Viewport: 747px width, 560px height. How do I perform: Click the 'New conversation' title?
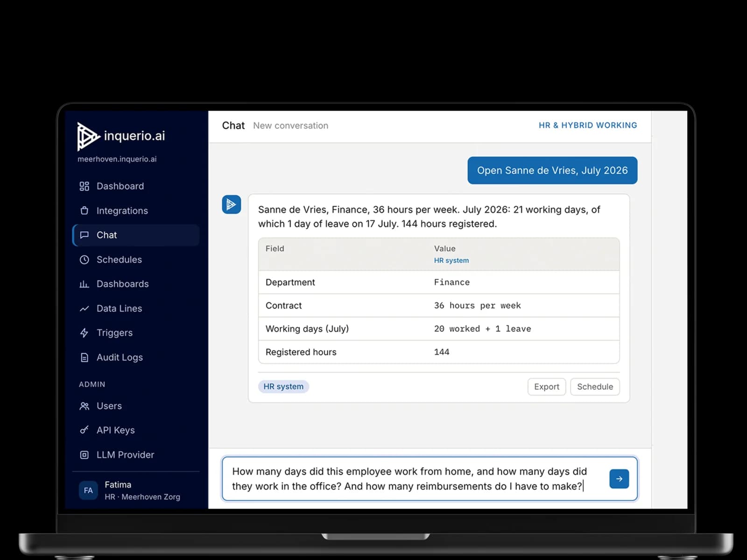(291, 126)
